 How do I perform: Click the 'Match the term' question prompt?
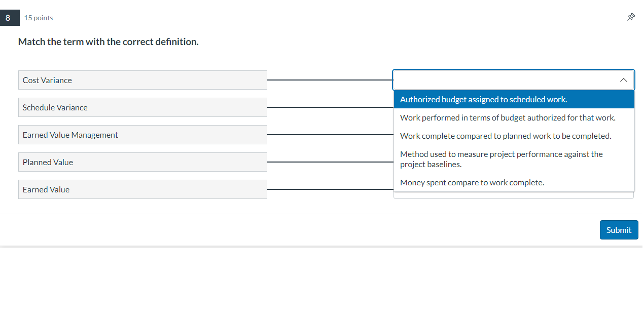click(108, 42)
